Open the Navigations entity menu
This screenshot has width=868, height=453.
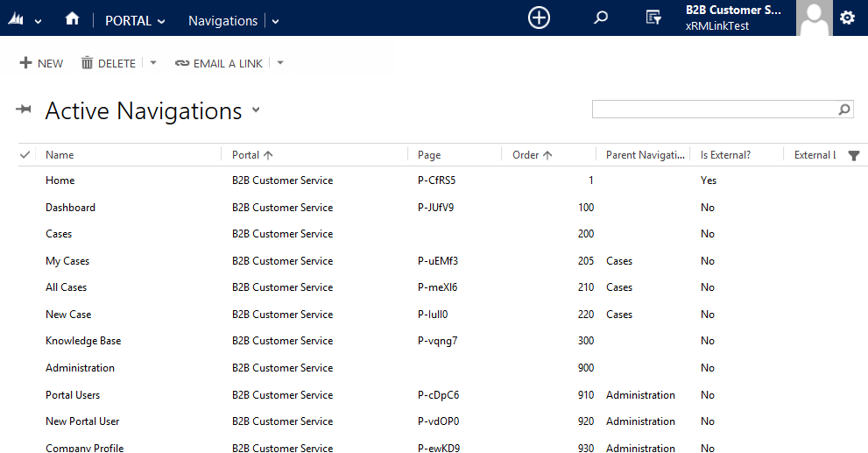[x=222, y=20]
